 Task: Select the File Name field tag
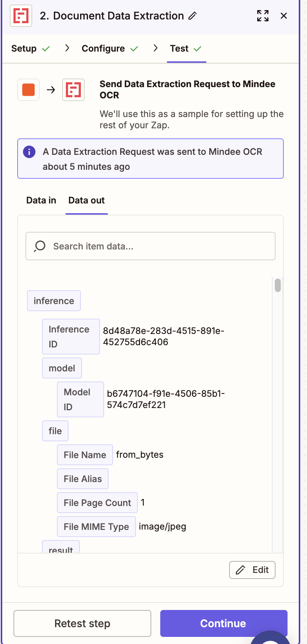tap(85, 455)
